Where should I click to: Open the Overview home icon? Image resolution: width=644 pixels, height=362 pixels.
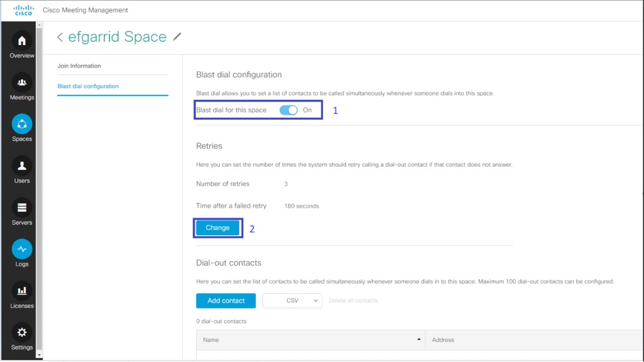click(22, 41)
